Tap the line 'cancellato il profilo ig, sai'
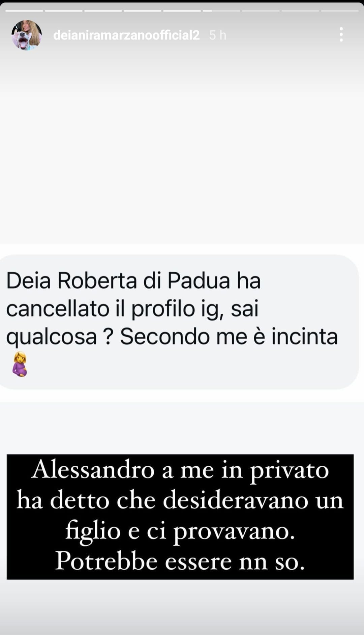364x635 pixels. coord(132,309)
